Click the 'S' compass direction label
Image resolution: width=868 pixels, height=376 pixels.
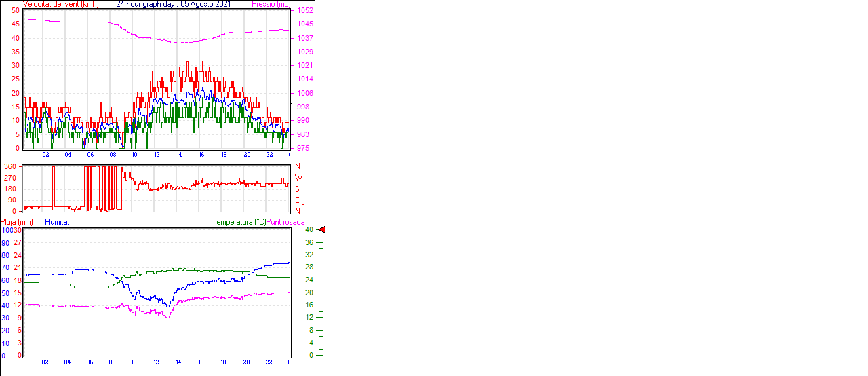click(297, 189)
